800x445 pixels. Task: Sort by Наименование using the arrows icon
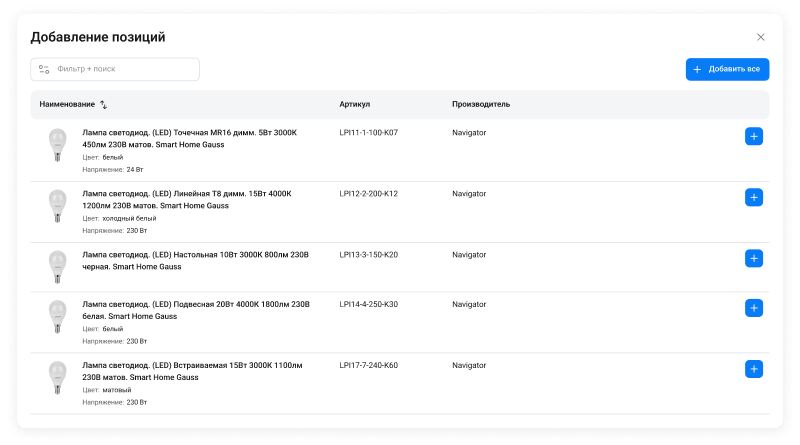point(104,105)
